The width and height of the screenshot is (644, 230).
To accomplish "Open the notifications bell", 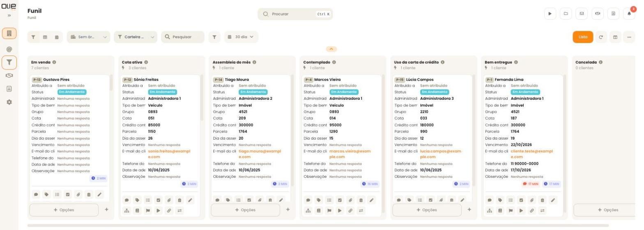I will [629, 14].
